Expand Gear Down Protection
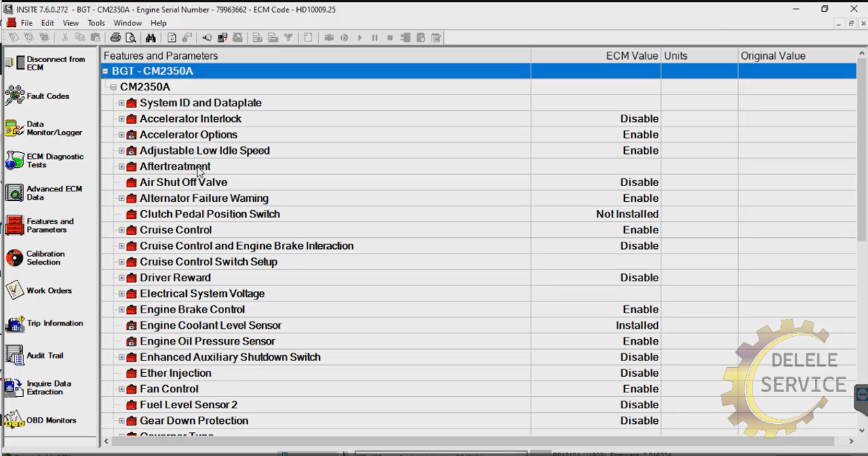 (121, 421)
